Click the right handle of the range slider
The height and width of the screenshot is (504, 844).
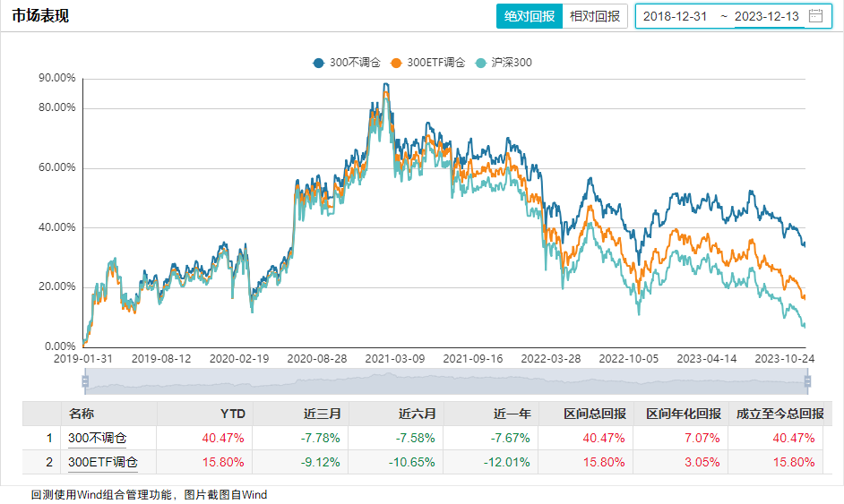[807, 382]
